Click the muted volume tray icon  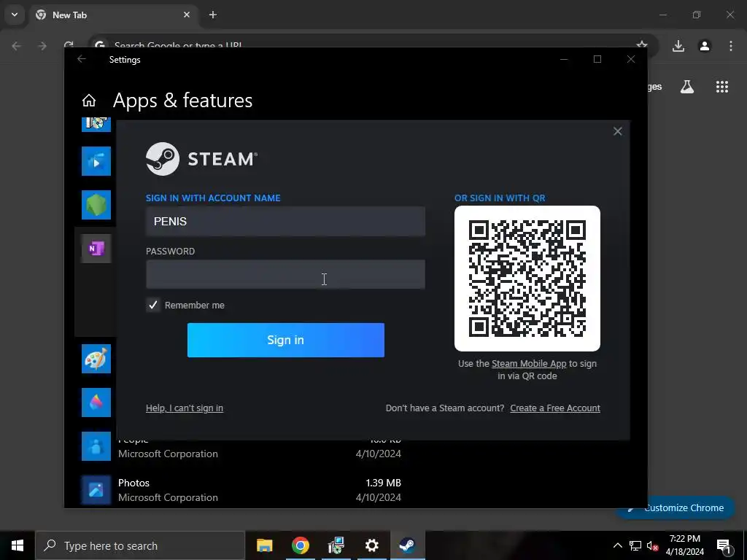653,545
